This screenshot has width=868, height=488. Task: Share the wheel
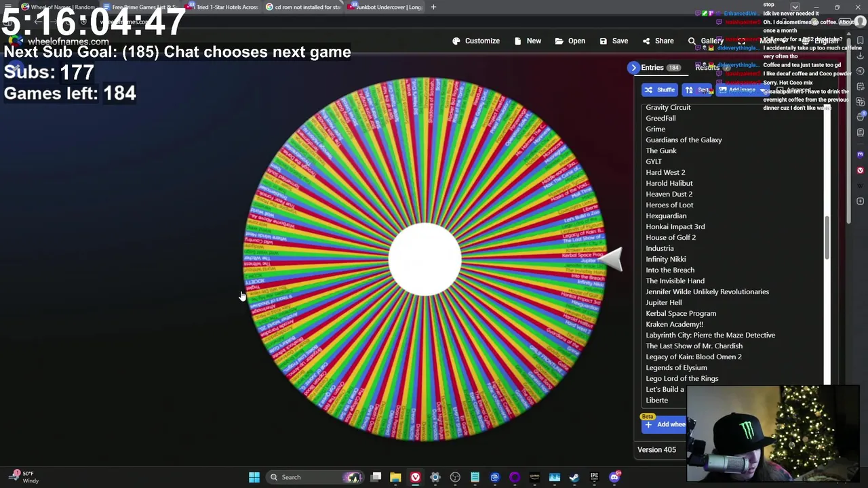click(x=658, y=41)
